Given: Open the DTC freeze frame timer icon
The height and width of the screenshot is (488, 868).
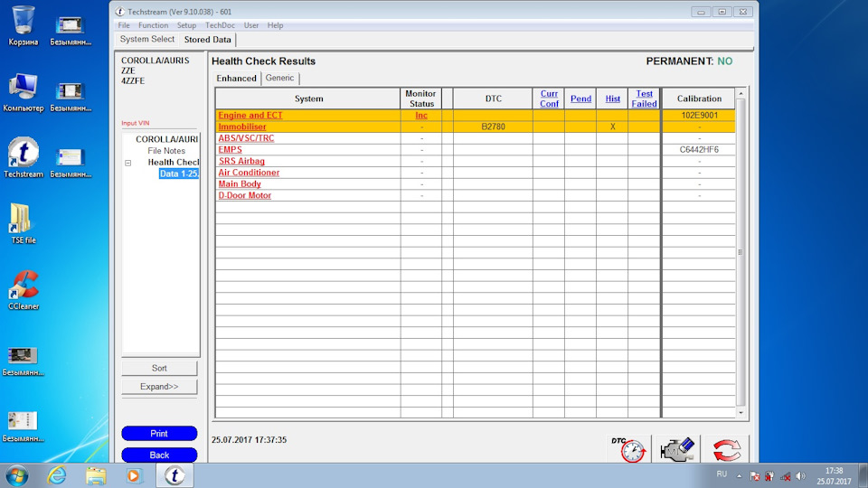Looking at the screenshot, I should coord(628,449).
